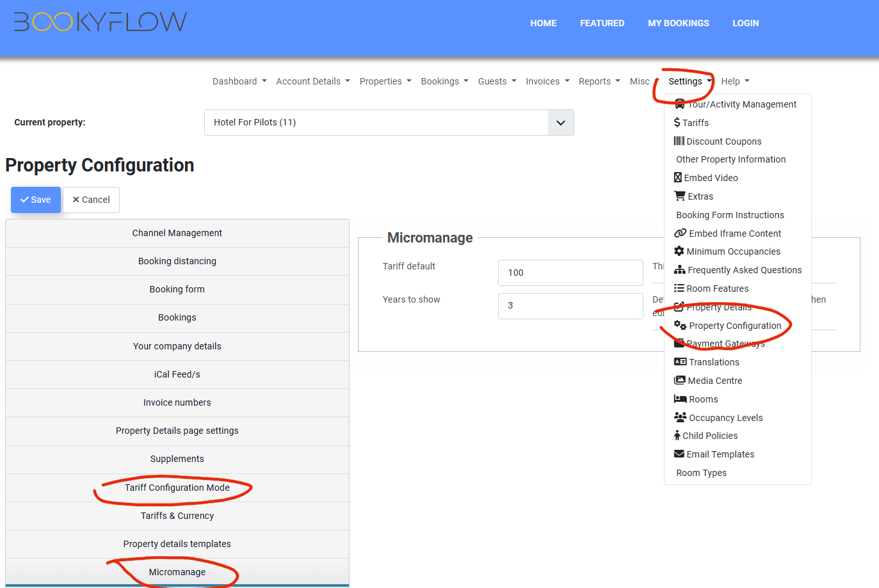
Task: Open the Guests dropdown menu
Action: click(497, 81)
